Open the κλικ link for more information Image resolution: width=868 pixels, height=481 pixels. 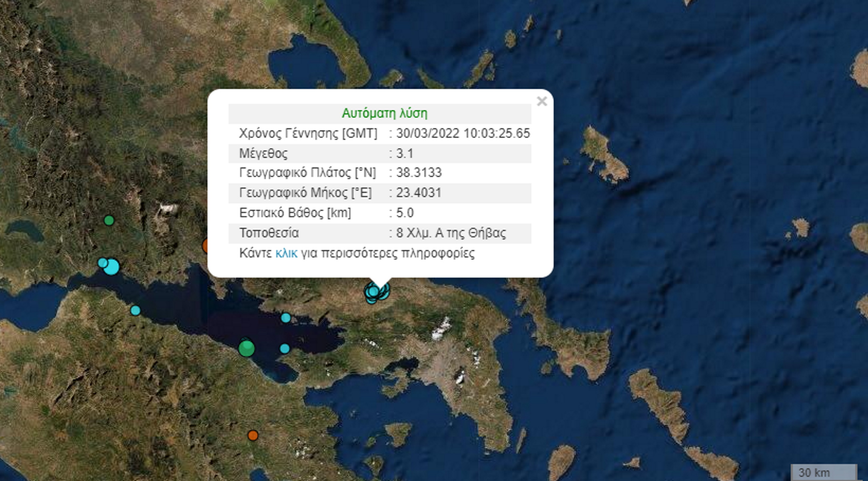(286, 253)
